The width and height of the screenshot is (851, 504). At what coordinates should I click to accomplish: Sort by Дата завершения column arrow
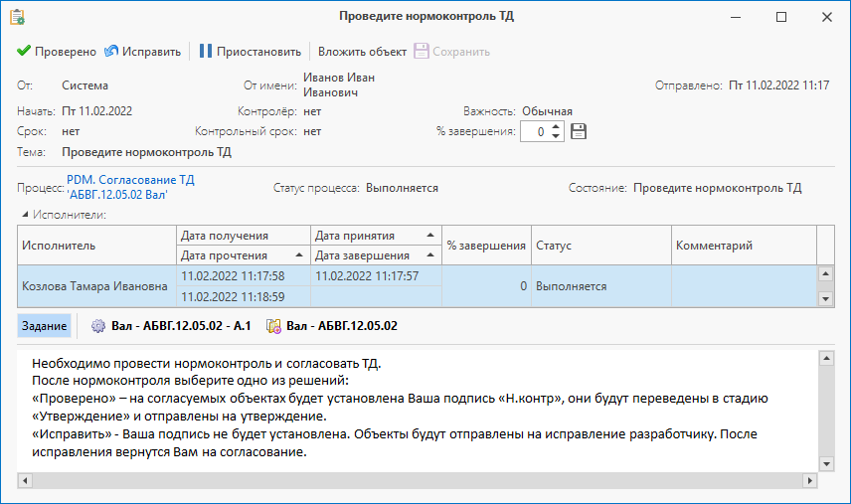click(430, 255)
